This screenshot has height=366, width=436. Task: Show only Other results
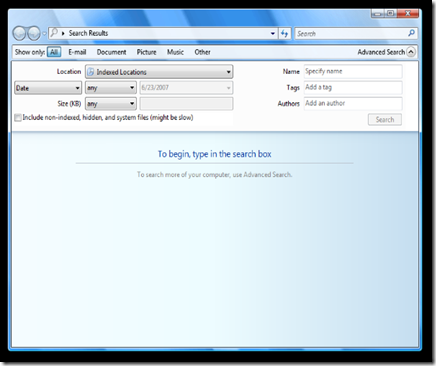coord(202,52)
